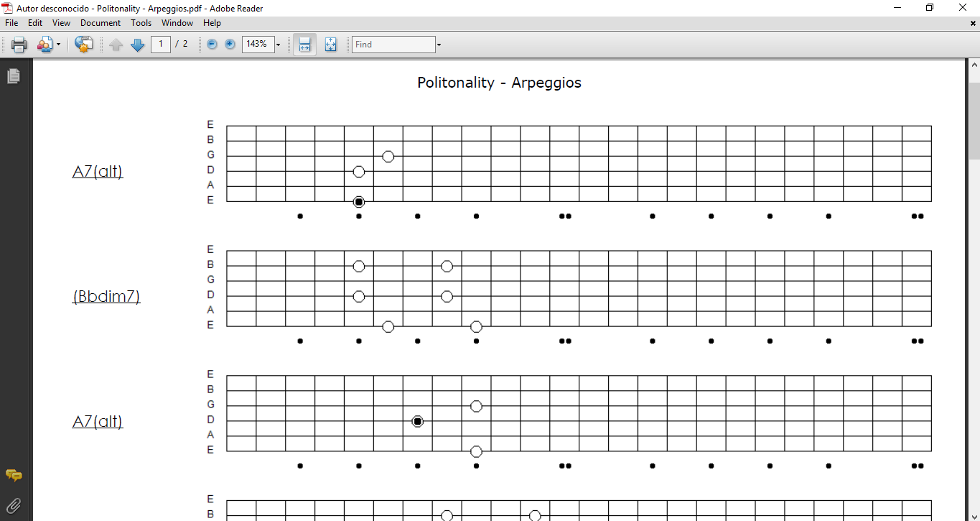This screenshot has width=980, height=521.
Task: Click the page number input field
Action: pyautogui.click(x=161, y=45)
